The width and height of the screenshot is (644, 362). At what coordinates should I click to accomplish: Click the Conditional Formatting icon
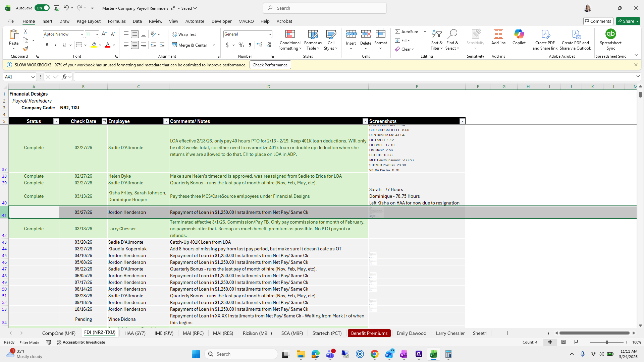290,34
